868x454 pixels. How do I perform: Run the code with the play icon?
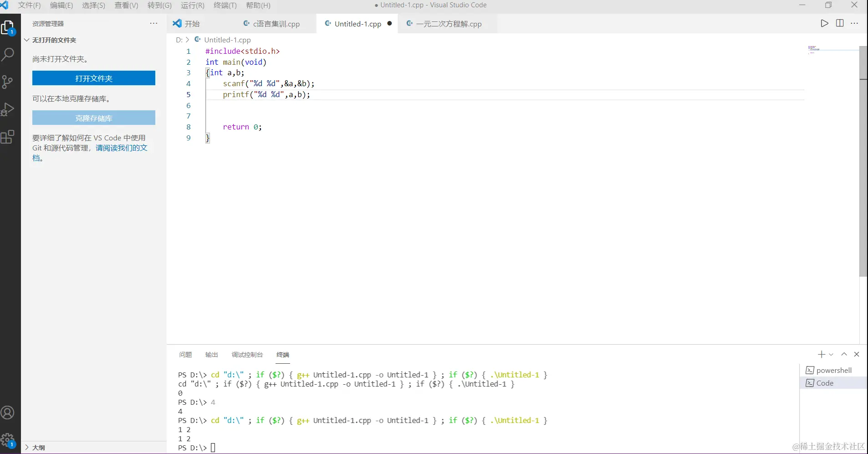tap(824, 23)
